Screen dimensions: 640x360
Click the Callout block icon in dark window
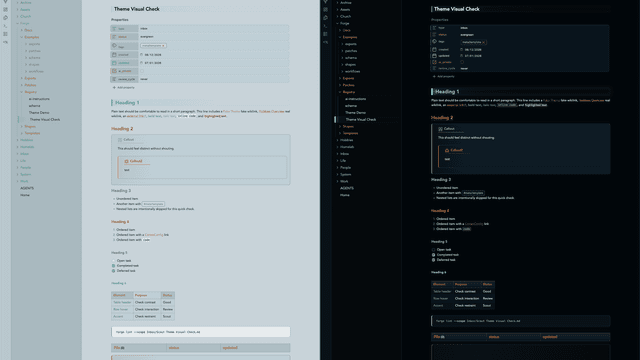click(440, 129)
